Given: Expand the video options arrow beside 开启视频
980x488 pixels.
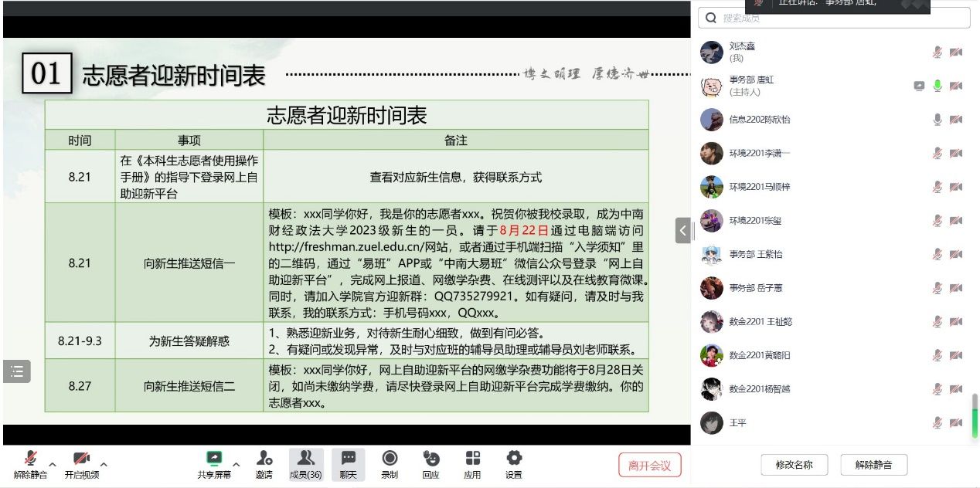Looking at the screenshot, I should [104, 464].
